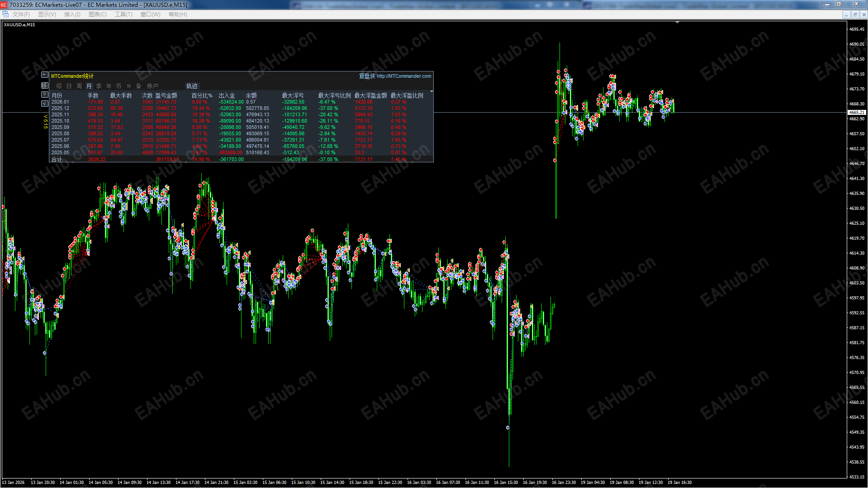The image size is (868, 488).
Task: Select the 2025.12 month row
Action: [x=241, y=109]
